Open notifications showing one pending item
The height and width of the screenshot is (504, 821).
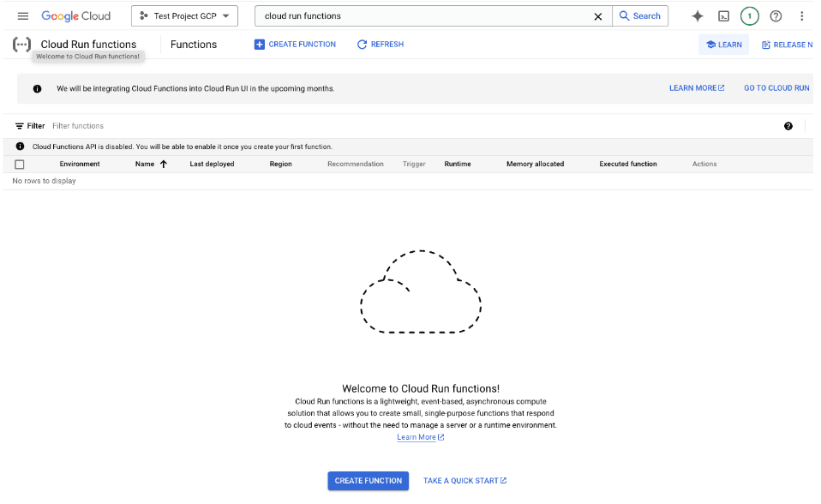pyautogui.click(x=749, y=15)
